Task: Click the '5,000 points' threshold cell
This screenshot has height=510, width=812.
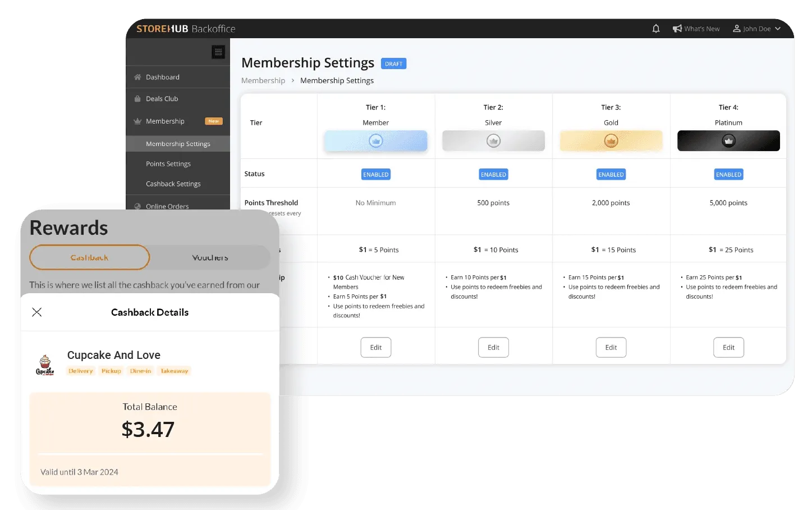Action: pos(728,203)
